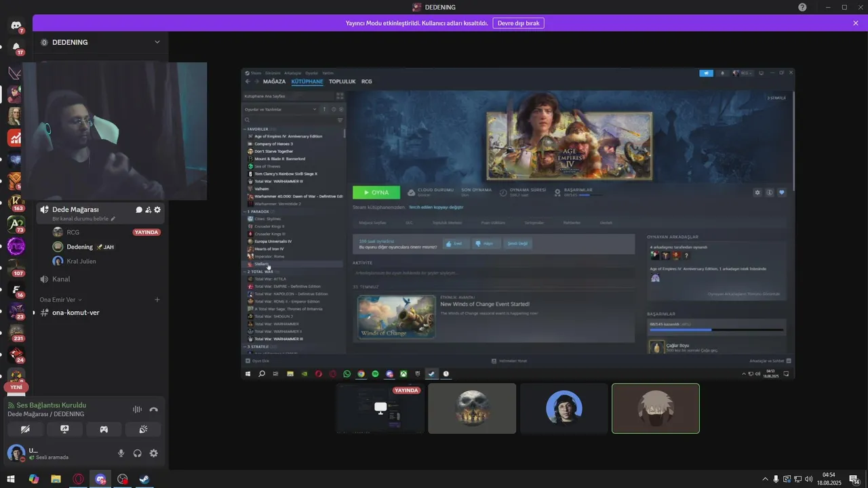Open MAĞAZA tab in streamed Steam window

(x=274, y=81)
